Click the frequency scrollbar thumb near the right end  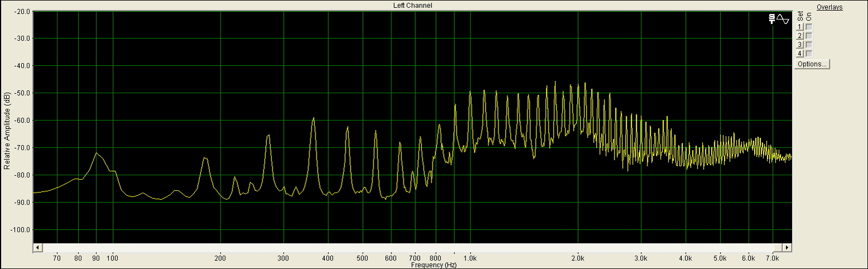pos(778,247)
